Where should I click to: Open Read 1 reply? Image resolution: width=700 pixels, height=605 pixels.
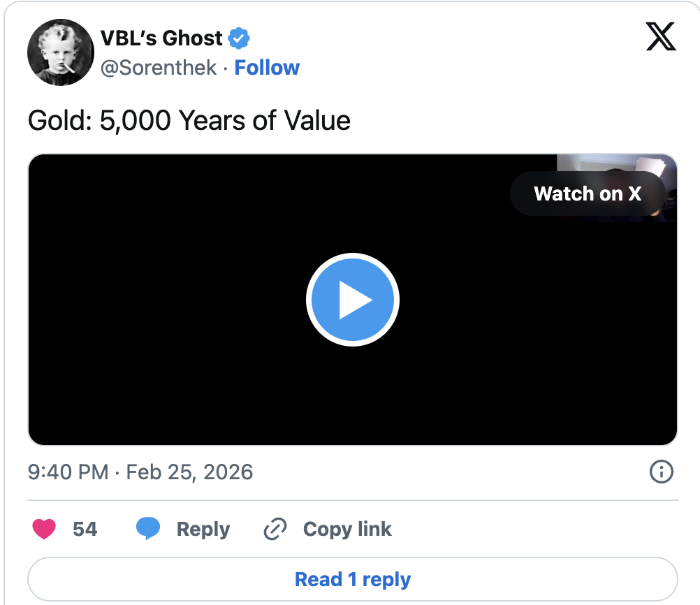[352, 579]
